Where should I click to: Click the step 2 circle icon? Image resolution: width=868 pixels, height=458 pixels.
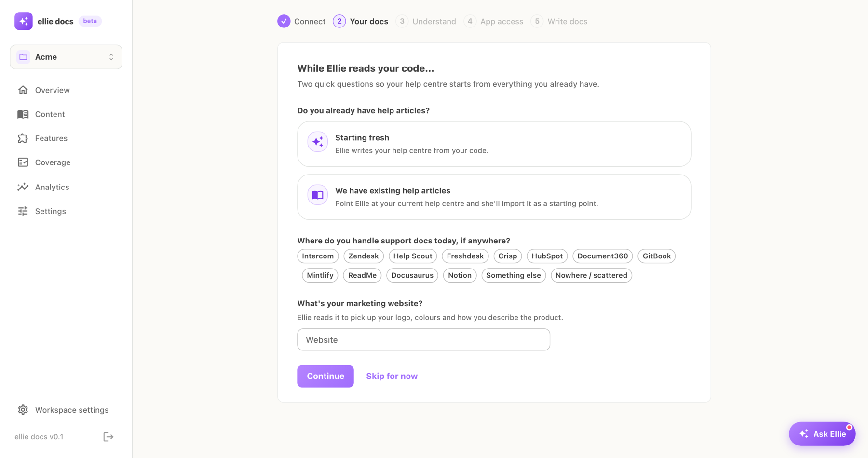(339, 21)
